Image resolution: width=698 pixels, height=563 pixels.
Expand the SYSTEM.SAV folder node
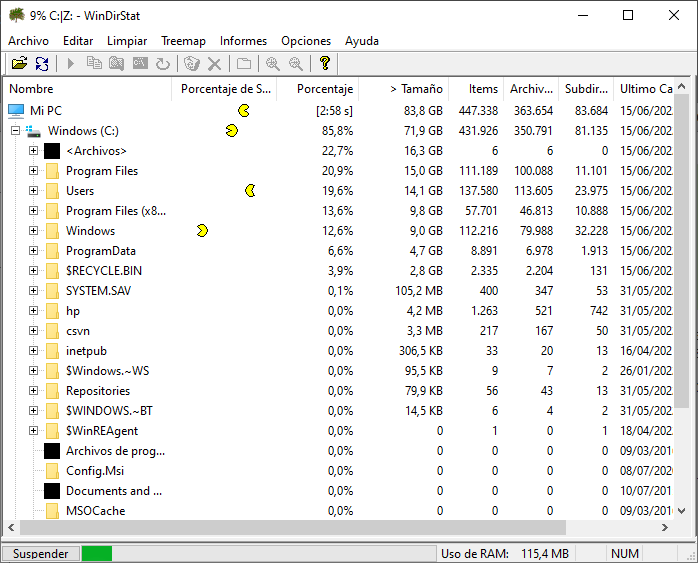33,291
